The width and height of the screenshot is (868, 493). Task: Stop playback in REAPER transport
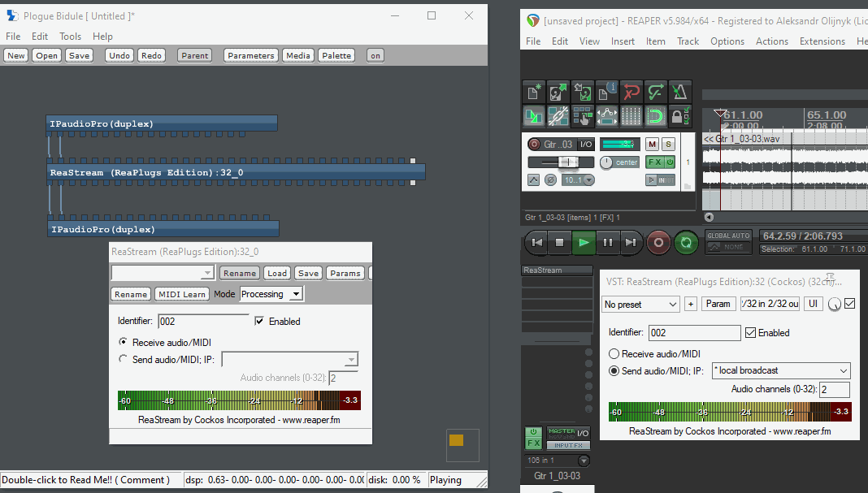coord(560,242)
